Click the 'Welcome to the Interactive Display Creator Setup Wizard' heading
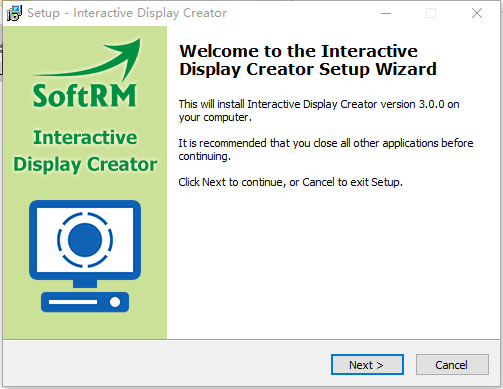Image resolution: width=503 pixels, height=389 pixels. (308, 60)
